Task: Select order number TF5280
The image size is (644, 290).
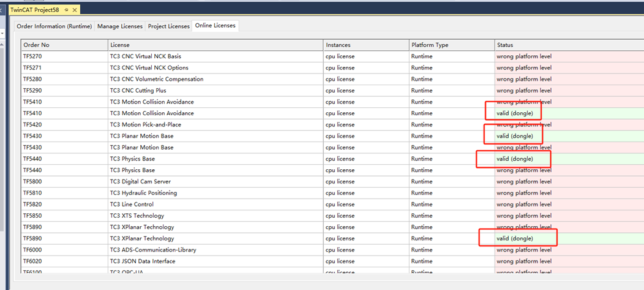Action: (32, 79)
